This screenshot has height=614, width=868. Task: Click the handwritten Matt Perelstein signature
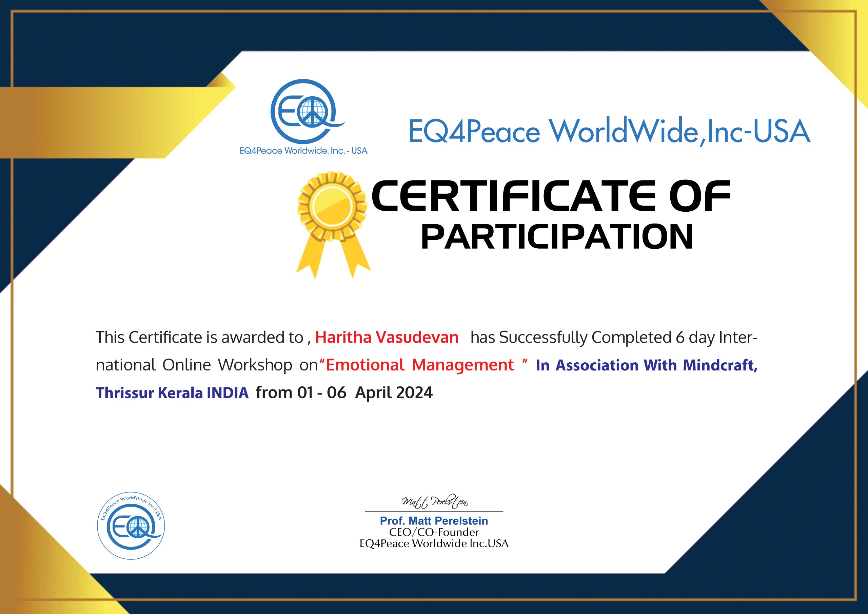434,502
